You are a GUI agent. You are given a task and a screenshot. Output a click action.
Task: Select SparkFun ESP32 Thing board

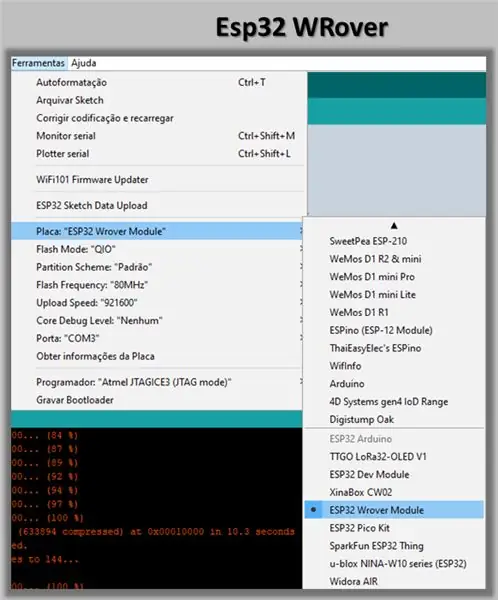tap(394, 546)
